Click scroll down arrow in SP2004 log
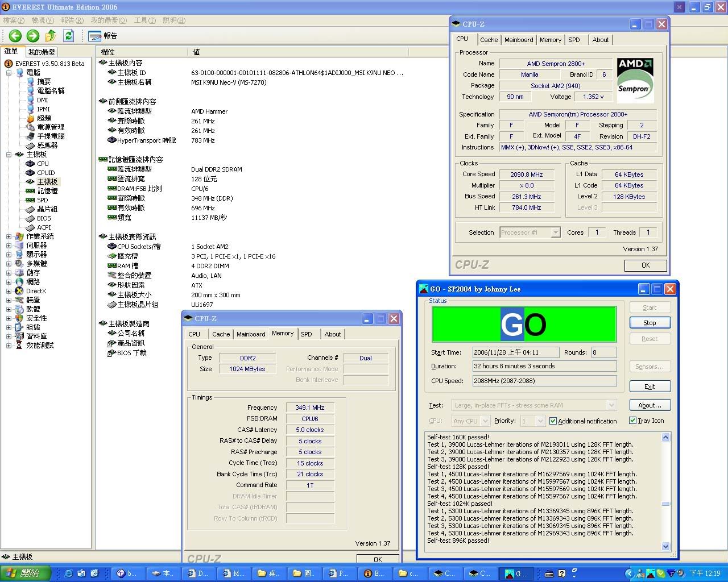728x582 pixels. [665, 546]
